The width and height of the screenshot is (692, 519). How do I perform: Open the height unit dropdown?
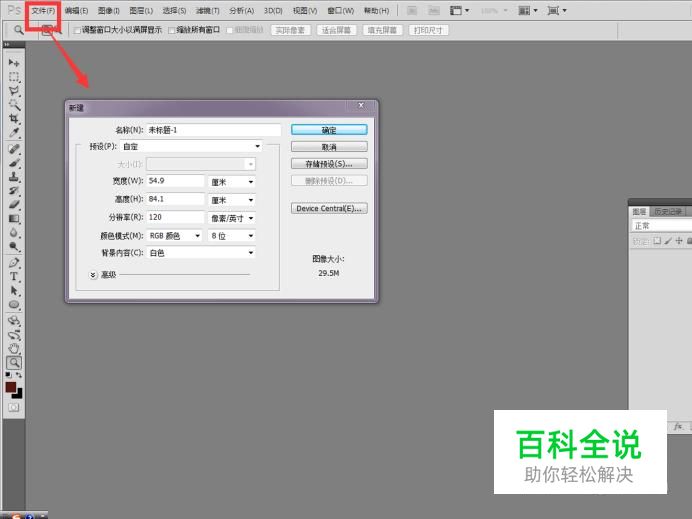pyautogui.click(x=232, y=200)
